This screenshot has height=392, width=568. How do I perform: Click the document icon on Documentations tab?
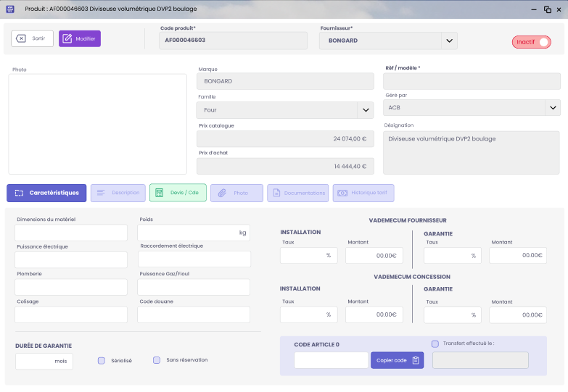tap(276, 193)
